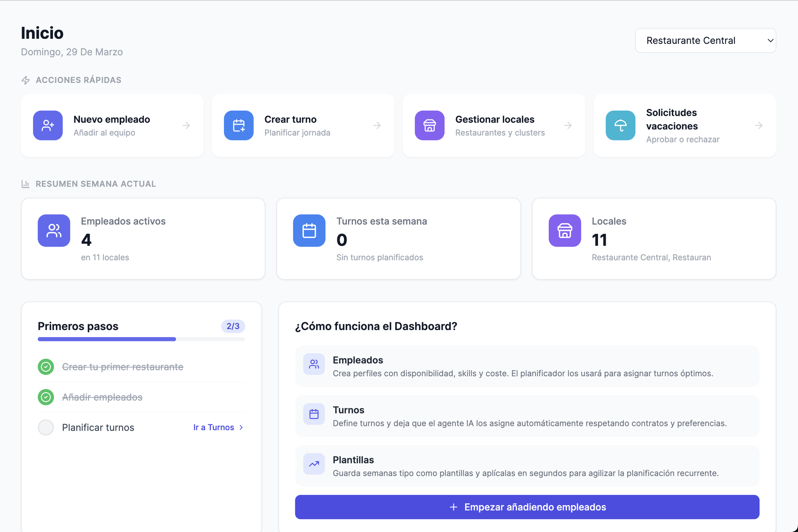Image resolution: width=798 pixels, height=532 pixels.
Task: Click the completed checkmark for Crear tu primer restaurante
Action: pyautogui.click(x=46, y=366)
